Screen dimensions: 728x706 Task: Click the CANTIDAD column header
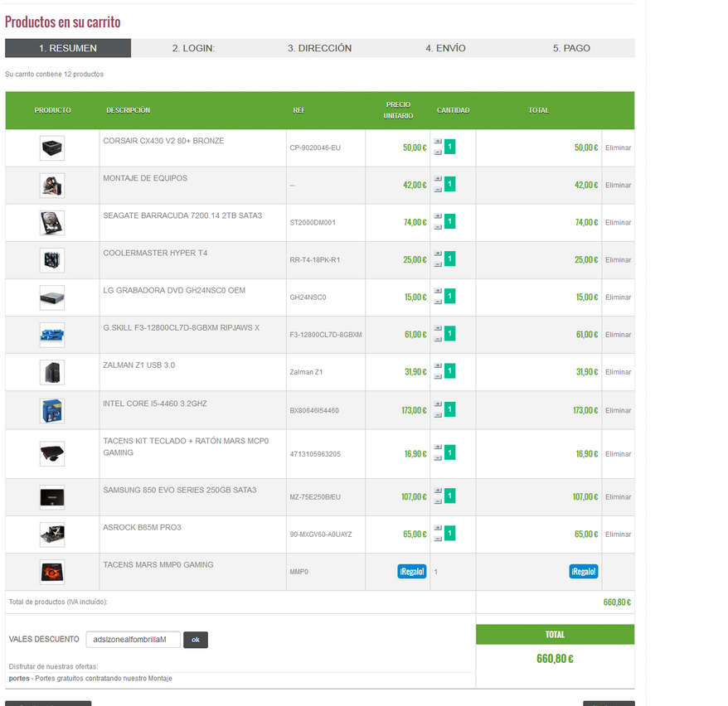coord(454,110)
